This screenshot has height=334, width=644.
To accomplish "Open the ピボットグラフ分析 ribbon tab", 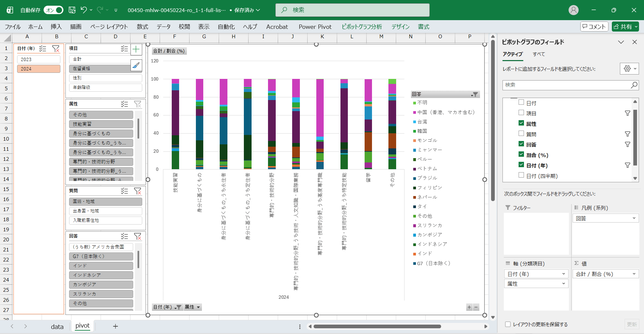I will tap(362, 27).
